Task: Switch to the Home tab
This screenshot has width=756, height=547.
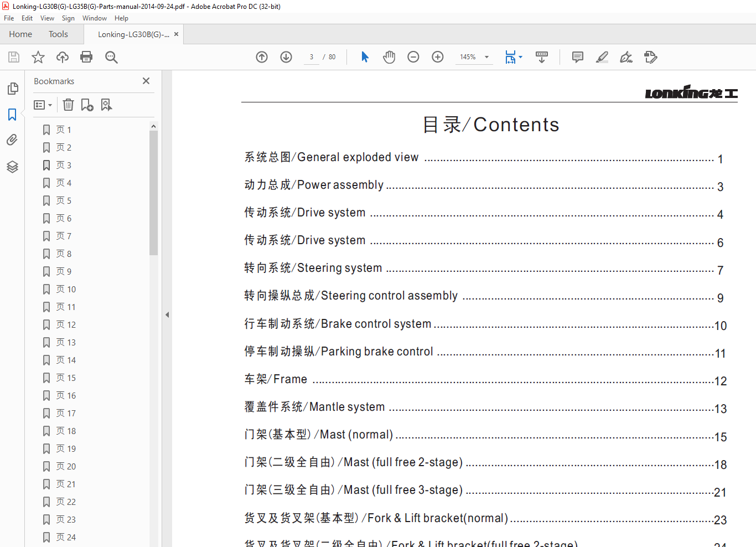Action: (x=20, y=34)
